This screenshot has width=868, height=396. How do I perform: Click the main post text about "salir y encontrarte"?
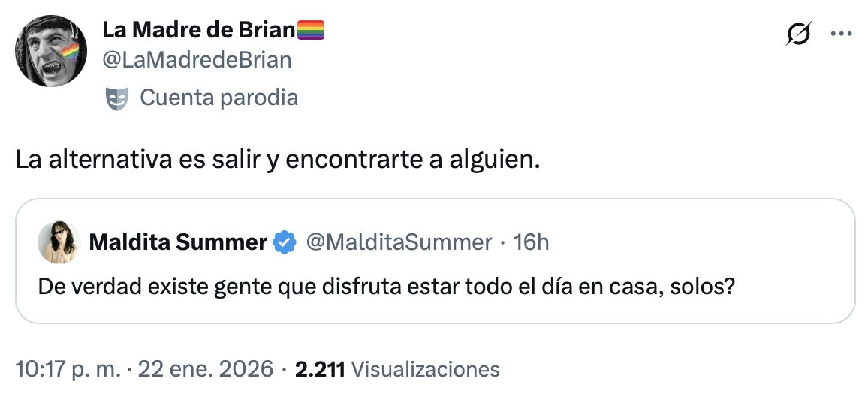278,160
